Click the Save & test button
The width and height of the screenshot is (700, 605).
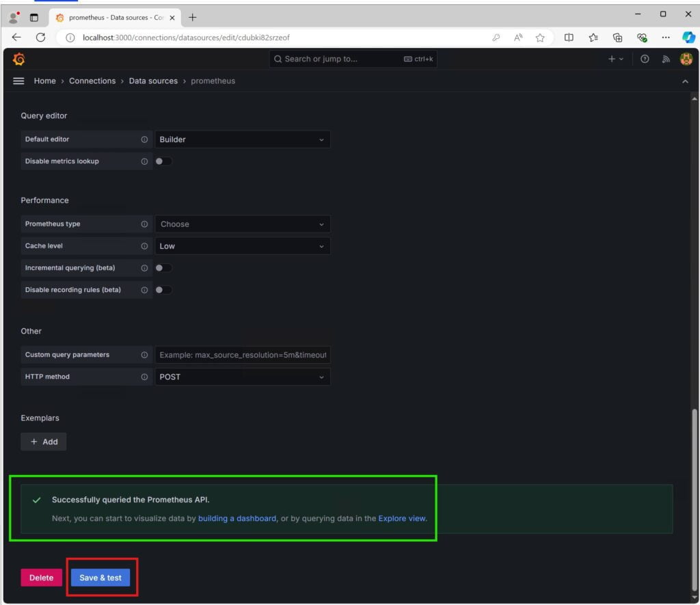(100, 578)
